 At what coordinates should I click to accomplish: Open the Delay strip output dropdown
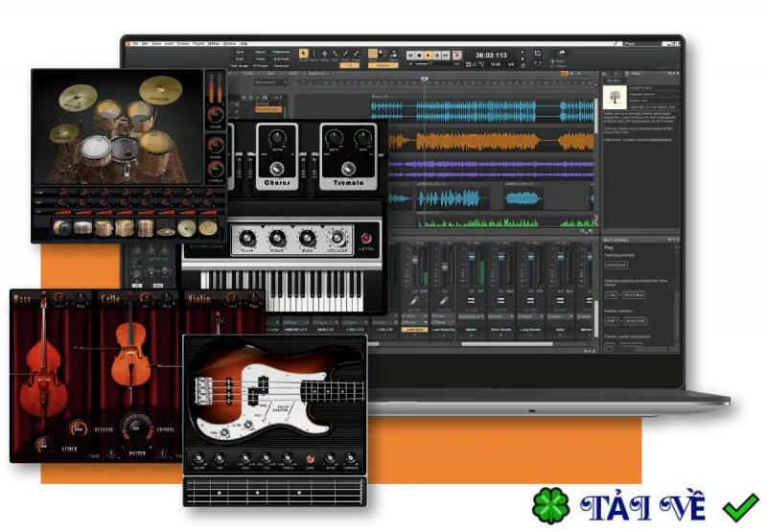point(560,316)
